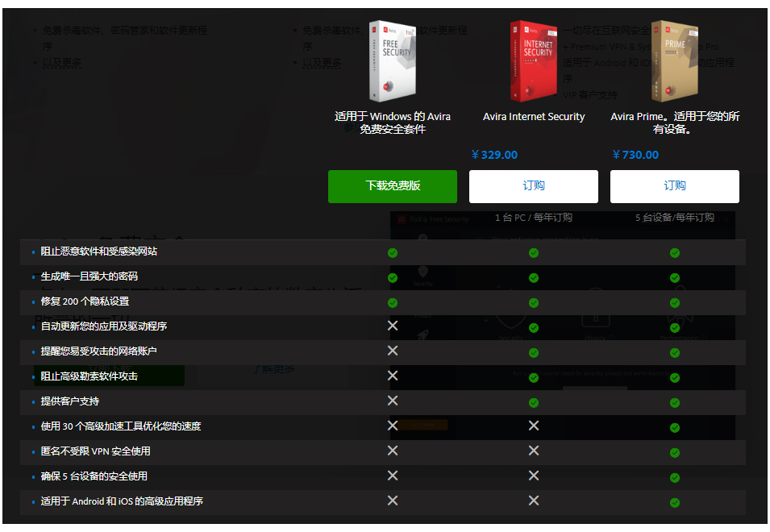Click the gold Avira Prime product box

pyautogui.click(x=674, y=61)
